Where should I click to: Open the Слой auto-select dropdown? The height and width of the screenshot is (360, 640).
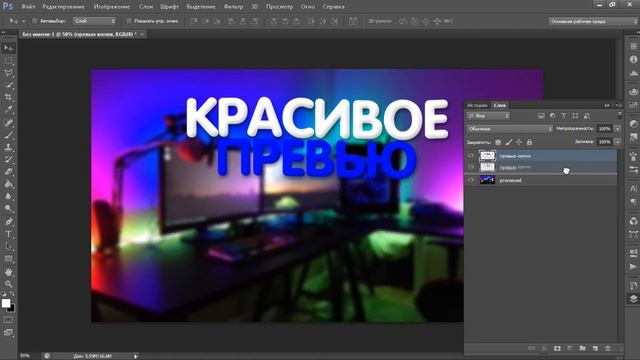[x=94, y=21]
